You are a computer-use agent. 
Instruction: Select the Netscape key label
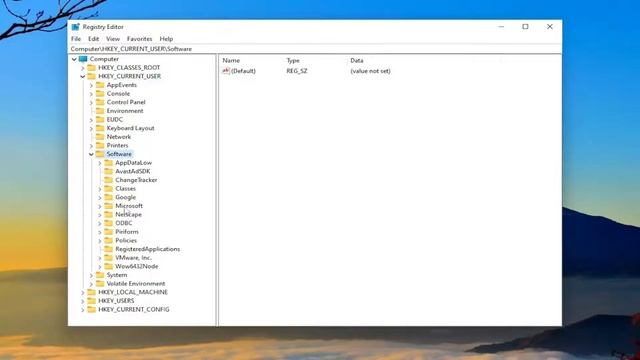point(128,214)
